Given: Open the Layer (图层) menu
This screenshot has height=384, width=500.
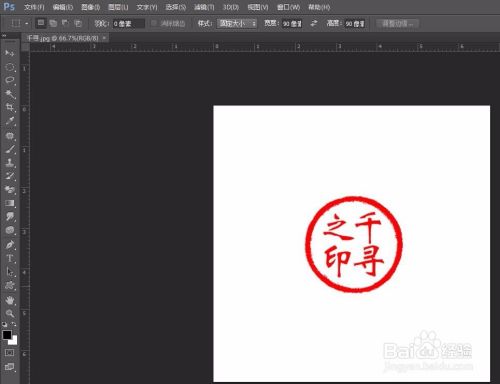Looking at the screenshot, I should click(118, 7).
